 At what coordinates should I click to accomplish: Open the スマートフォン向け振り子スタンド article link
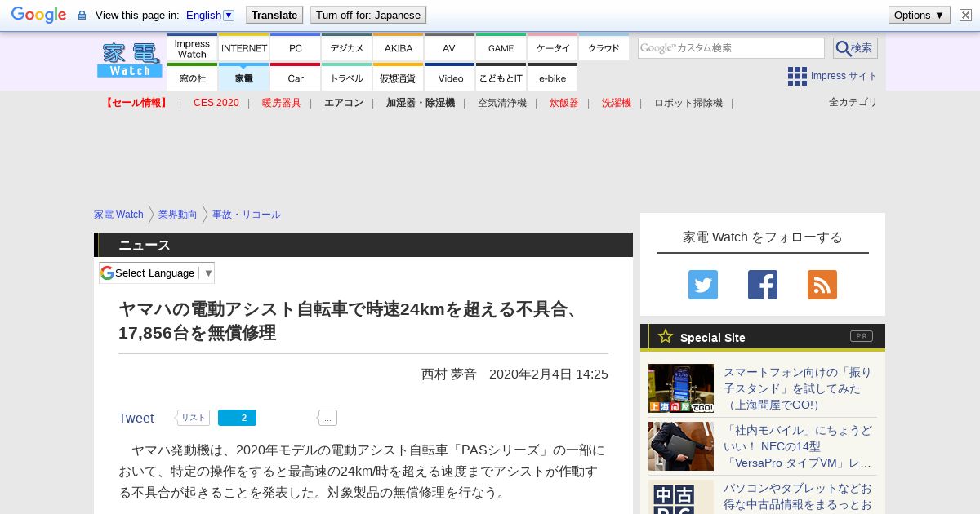798,388
